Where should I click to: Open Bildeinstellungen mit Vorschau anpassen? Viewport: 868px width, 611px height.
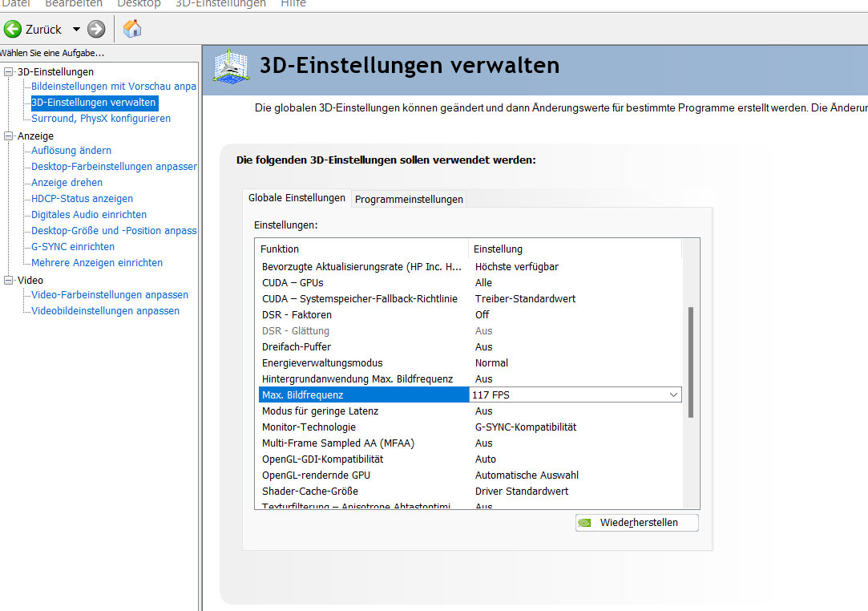tap(114, 87)
